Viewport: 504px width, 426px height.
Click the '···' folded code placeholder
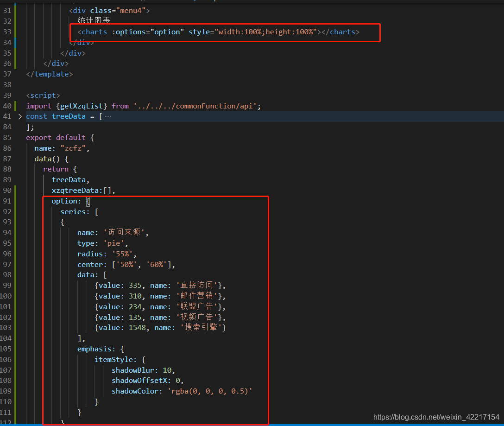[x=107, y=116]
